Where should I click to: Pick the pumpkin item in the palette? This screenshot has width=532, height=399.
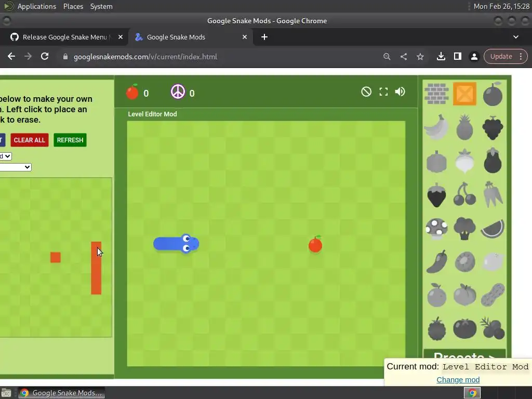pyautogui.click(x=436, y=162)
